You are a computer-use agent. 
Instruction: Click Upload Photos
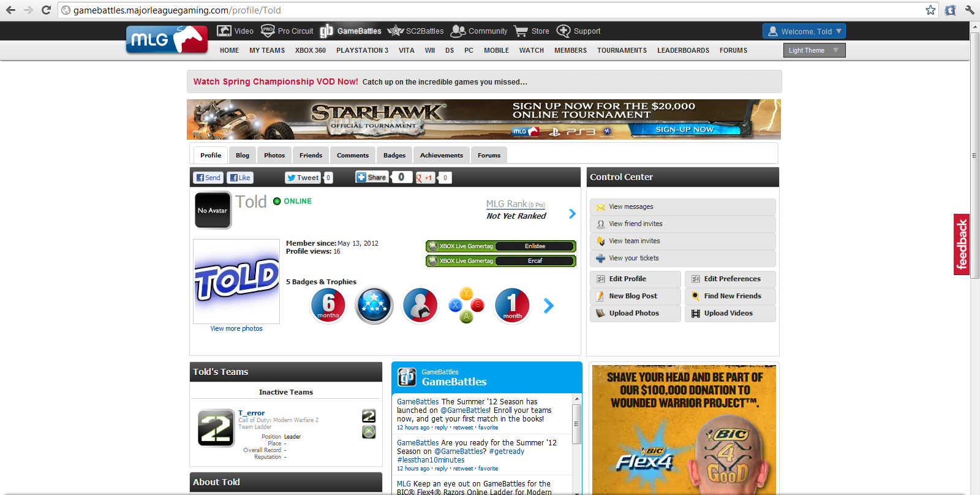pyautogui.click(x=636, y=313)
